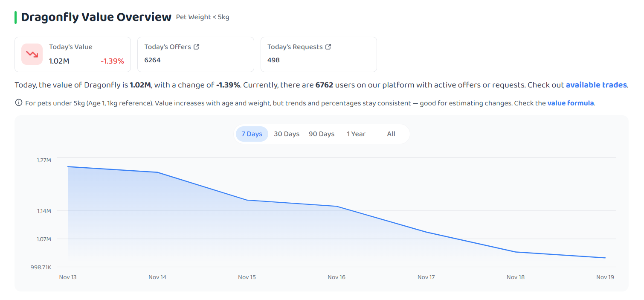The width and height of the screenshot is (644, 300).
Task: Open the available trades link
Action: pos(596,85)
